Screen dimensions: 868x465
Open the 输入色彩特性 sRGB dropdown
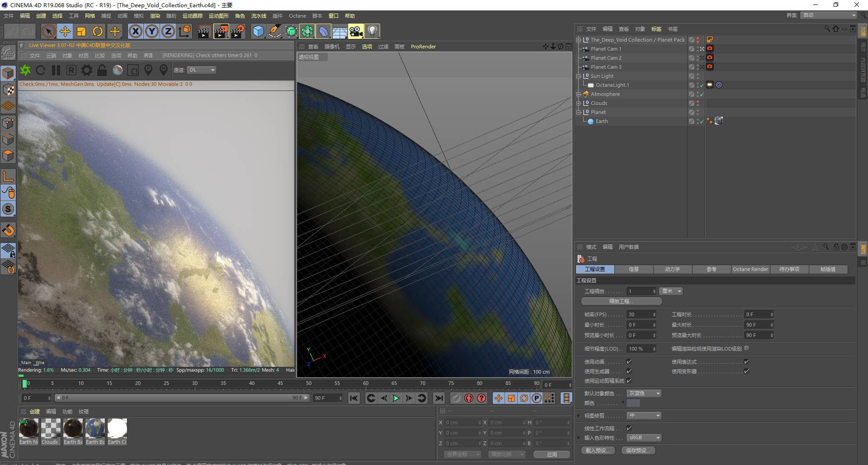click(644, 437)
